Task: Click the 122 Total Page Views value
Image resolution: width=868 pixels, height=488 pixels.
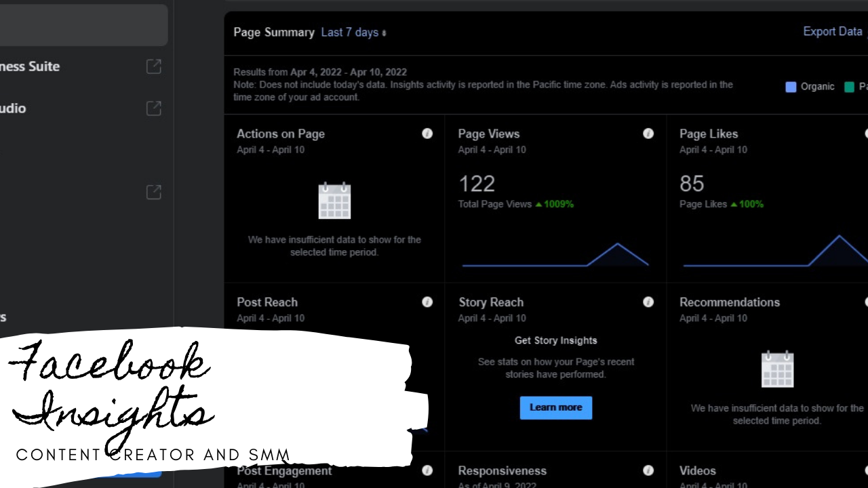Action: tap(477, 184)
